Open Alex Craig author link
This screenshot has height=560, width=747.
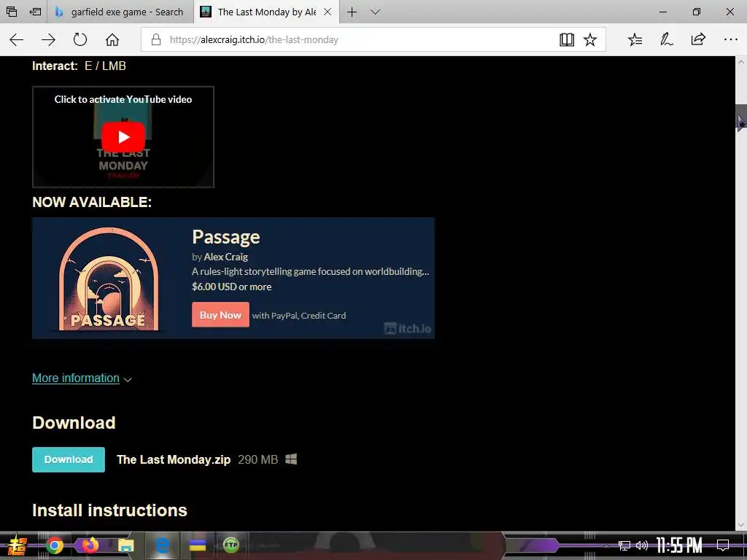click(x=226, y=257)
